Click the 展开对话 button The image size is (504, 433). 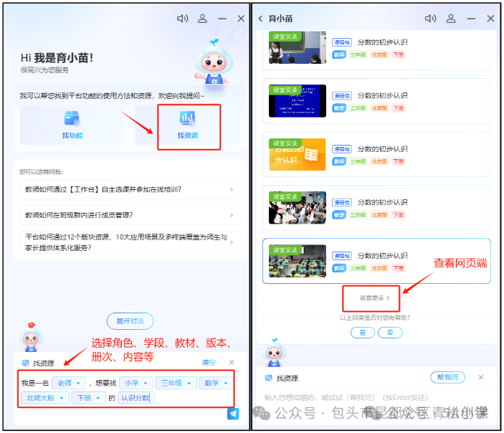point(130,322)
